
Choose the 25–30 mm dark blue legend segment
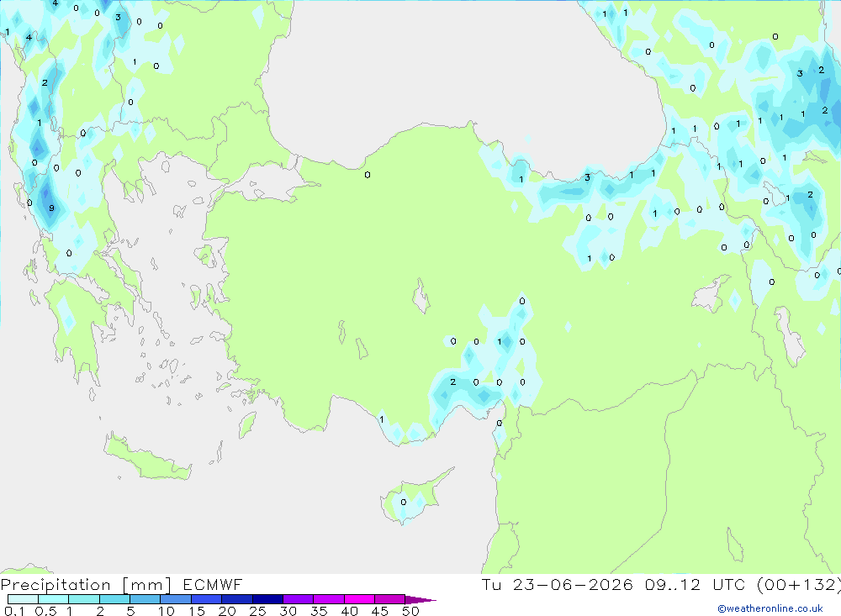(267, 599)
